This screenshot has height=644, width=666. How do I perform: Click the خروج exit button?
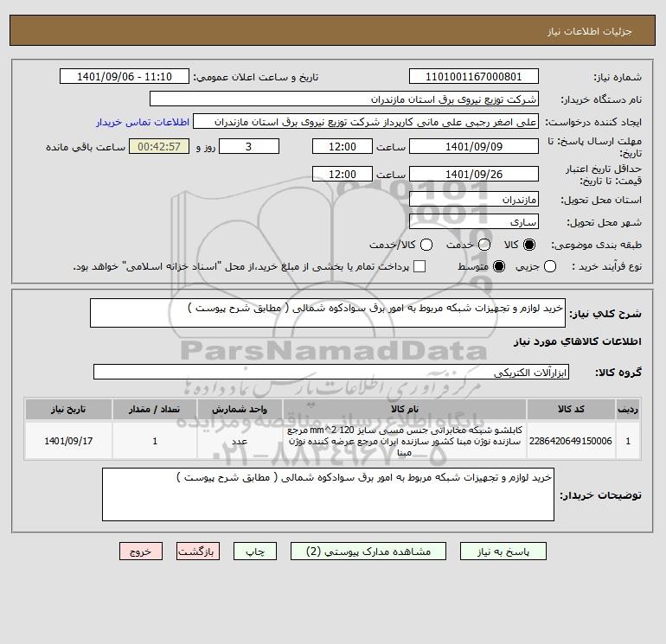141,551
